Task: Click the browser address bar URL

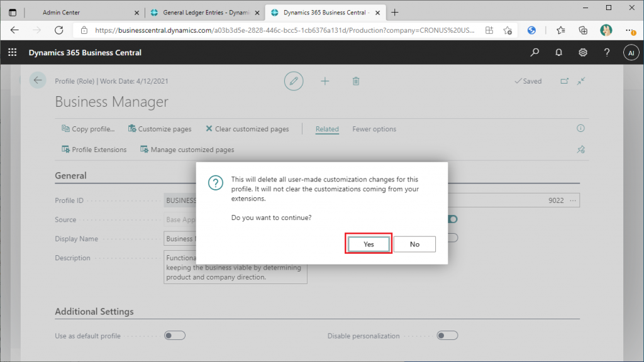Action: pos(284,30)
